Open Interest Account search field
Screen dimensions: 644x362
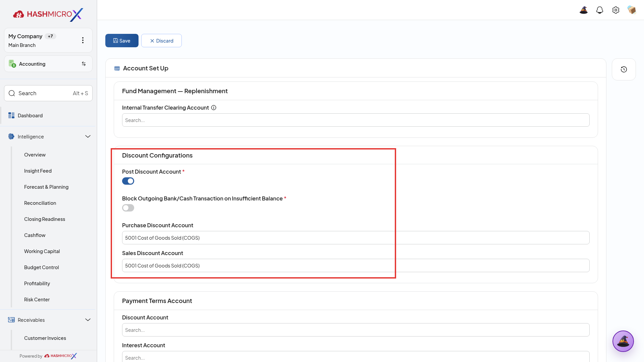356,357
